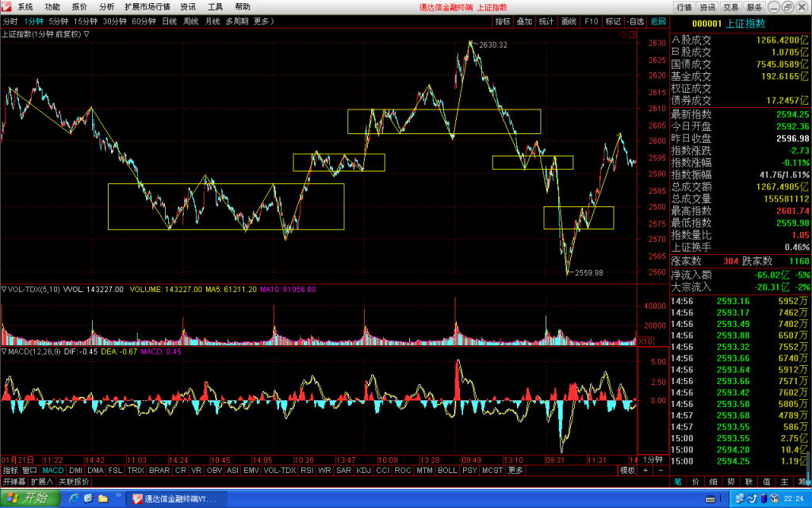812x508 pixels.
Task: Open the Internet Explorer quick launch icon
Action: 74,498
